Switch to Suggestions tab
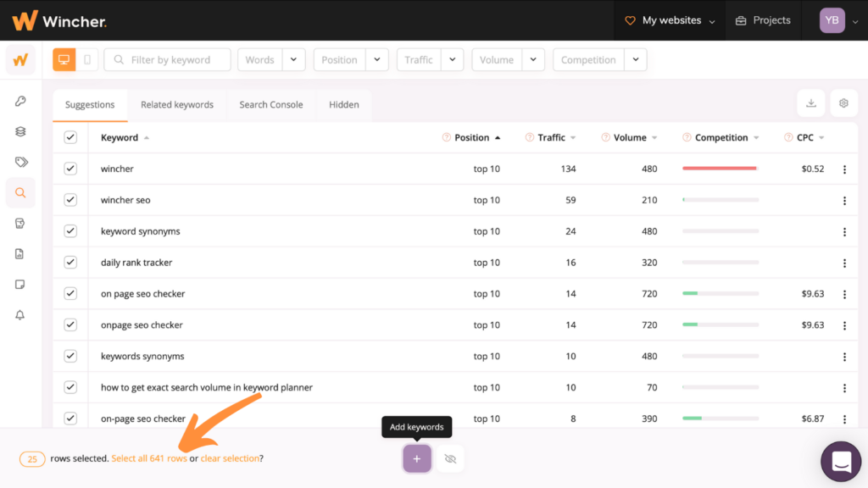Screen dimensions: 868x488 pos(90,104)
